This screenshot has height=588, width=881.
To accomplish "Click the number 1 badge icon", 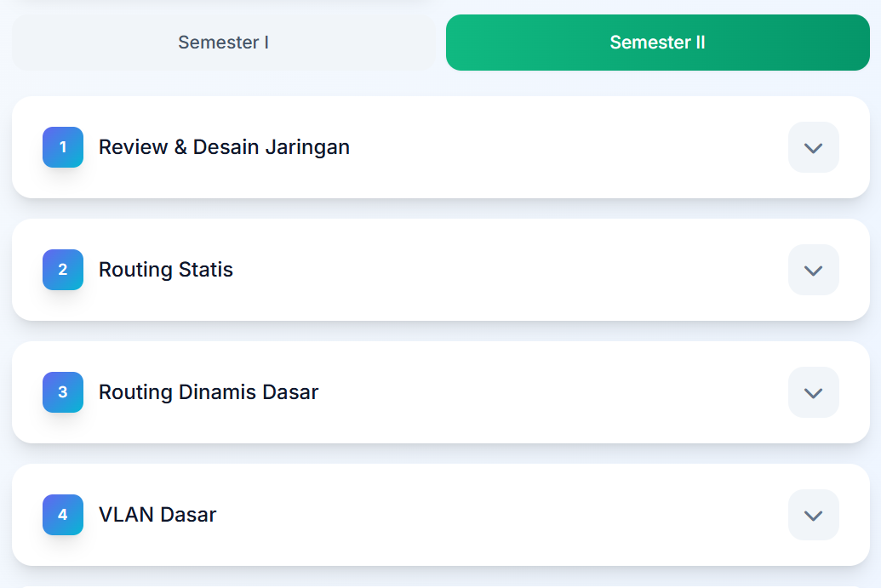I will coord(63,147).
